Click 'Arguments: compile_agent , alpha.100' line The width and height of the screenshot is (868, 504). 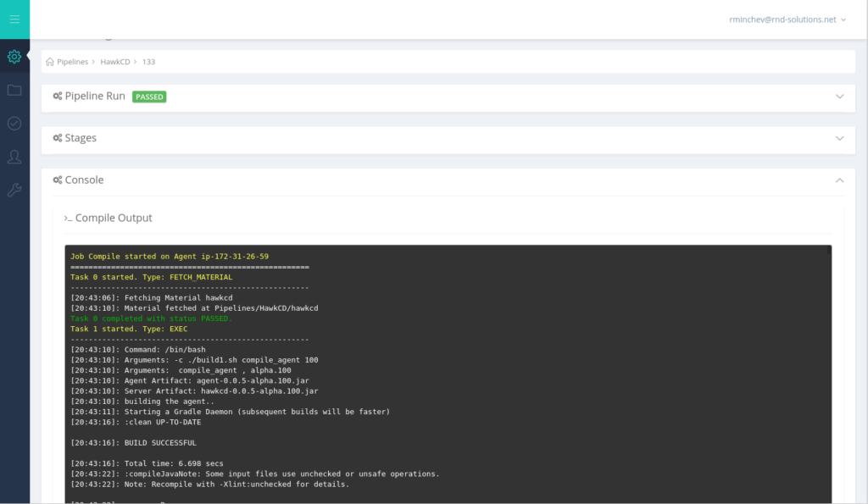pos(181,371)
